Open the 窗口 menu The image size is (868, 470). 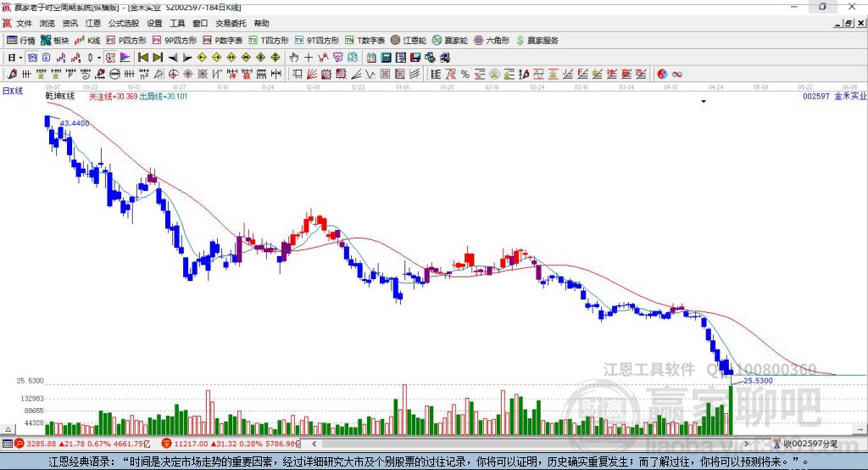[200, 23]
